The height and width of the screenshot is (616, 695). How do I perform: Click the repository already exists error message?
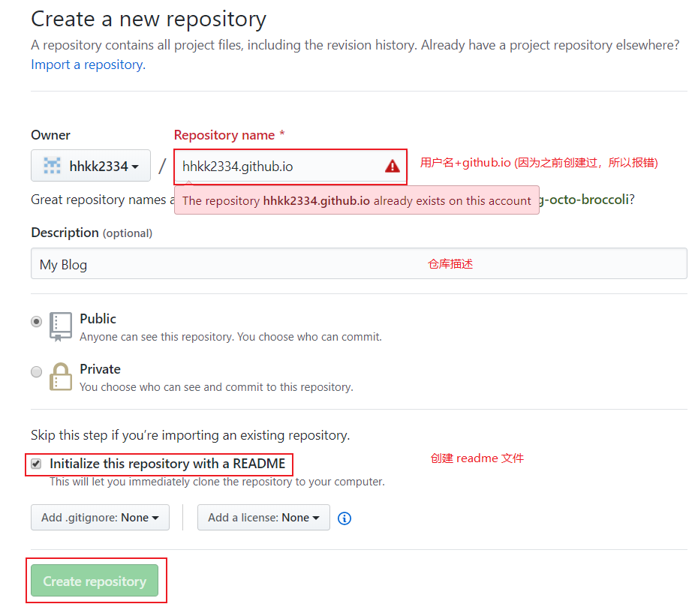point(357,200)
